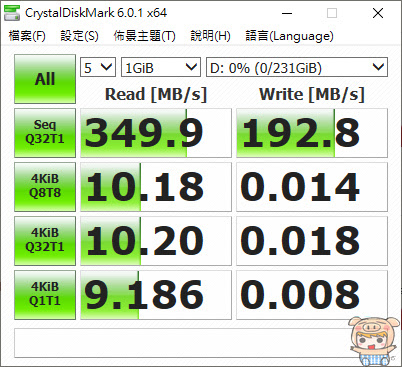Click the Write [MB/s] column header
402x367 pixels.
[x=312, y=94]
